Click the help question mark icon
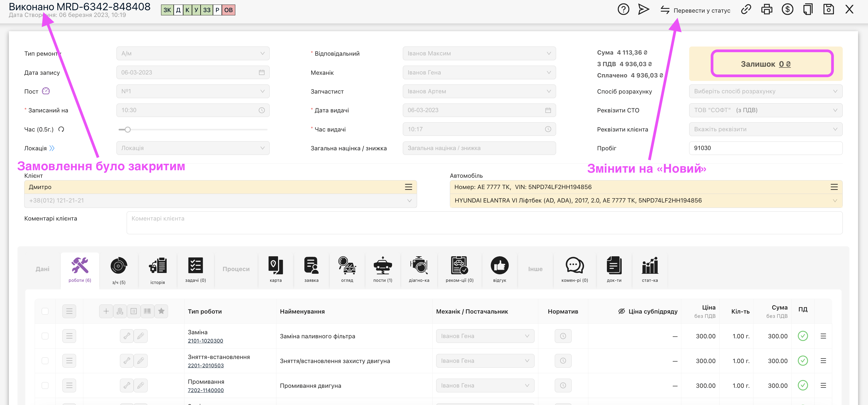This screenshot has width=868, height=405. (x=623, y=9)
